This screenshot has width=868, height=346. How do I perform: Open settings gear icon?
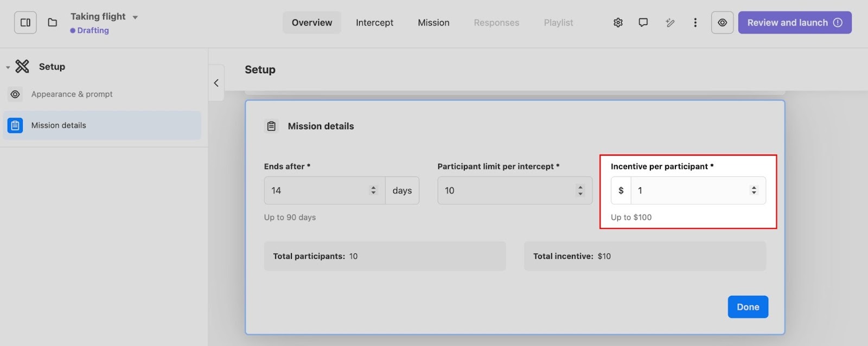618,23
